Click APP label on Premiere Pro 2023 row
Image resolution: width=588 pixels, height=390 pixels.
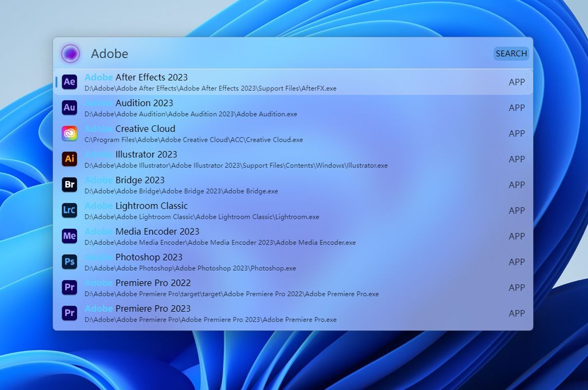point(517,313)
